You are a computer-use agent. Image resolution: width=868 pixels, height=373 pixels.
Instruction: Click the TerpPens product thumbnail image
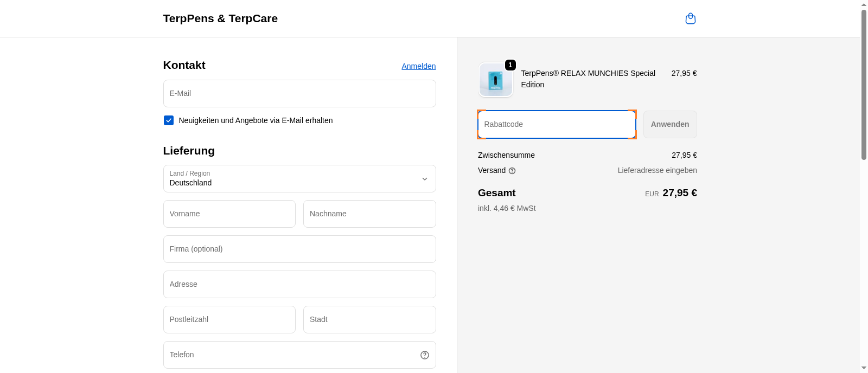pos(495,80)
